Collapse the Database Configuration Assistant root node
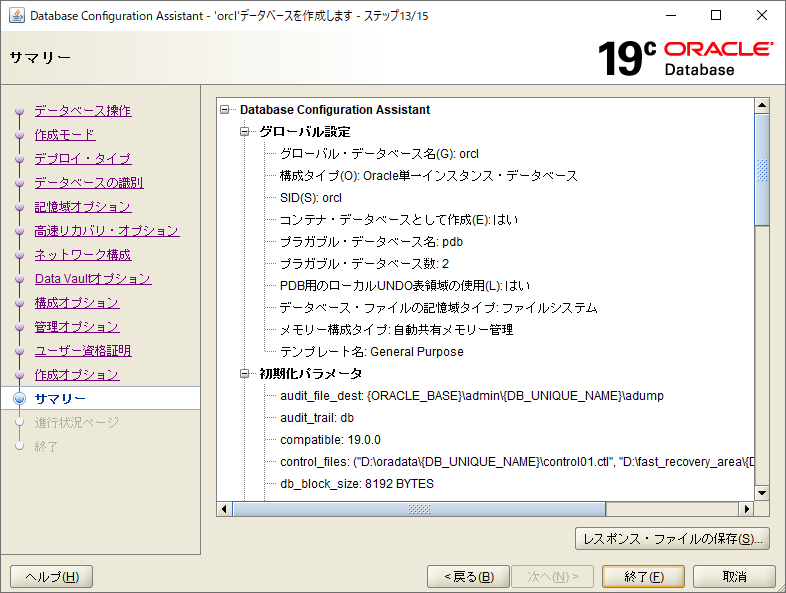The height and width of the screenshot is (593, 786). 225,109
